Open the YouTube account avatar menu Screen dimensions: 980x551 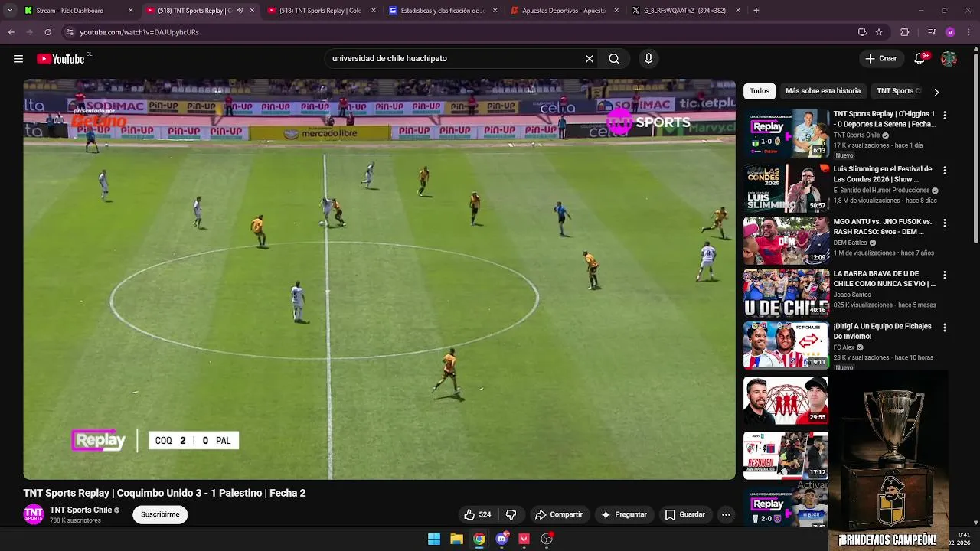(949, 59)
